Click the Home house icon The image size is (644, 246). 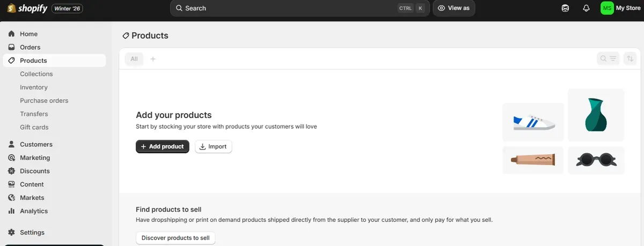point(11,34)
